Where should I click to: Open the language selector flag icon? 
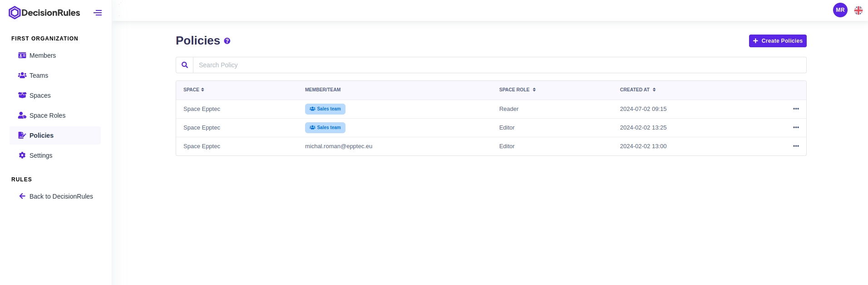click(x=858, y=10)
